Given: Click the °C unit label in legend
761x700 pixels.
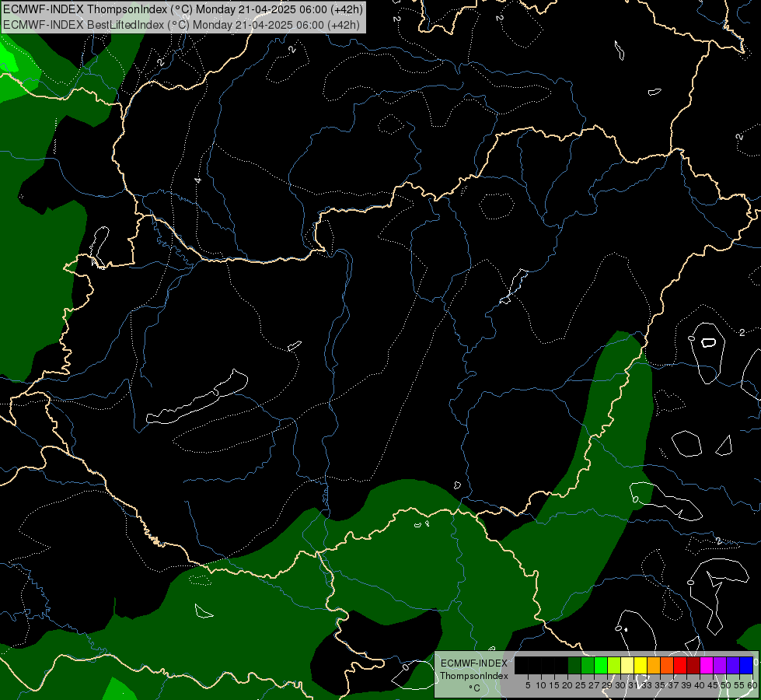Looking at the screenshot, I should pyautogui.click(x=474, y=688).
